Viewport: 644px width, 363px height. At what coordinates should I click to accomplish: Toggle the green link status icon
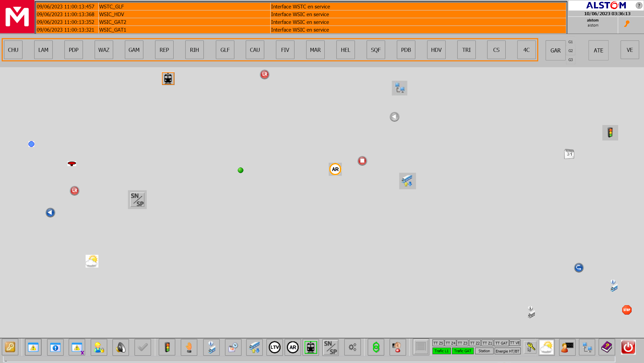pyautogui.click(x=376, y=348)
